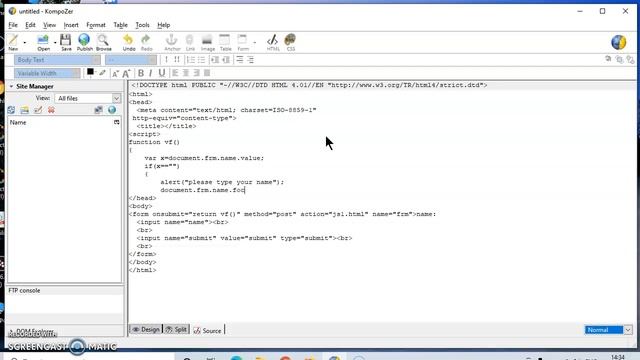
Task: Open the View All files dropdown
Action: [x=87, y=98]
